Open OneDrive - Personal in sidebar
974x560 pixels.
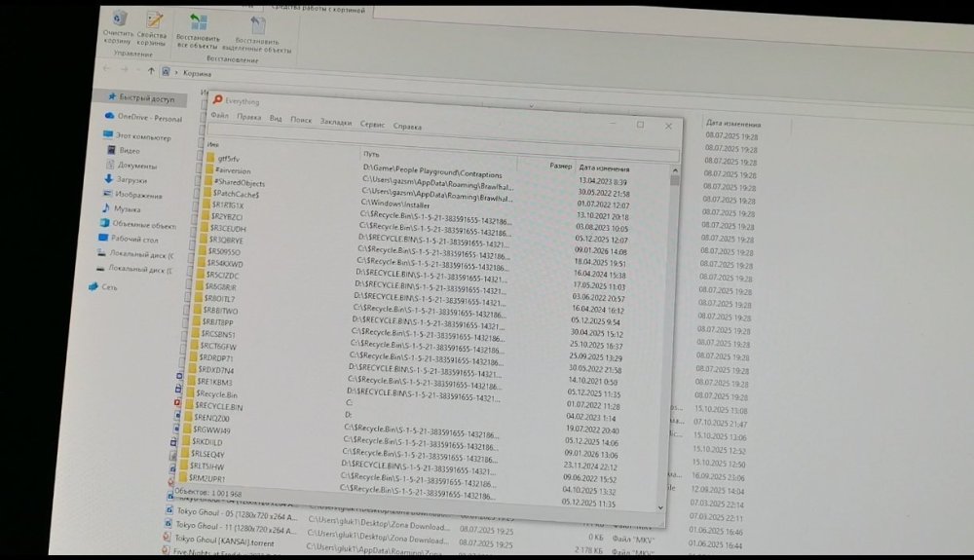[x=143, y=117]
